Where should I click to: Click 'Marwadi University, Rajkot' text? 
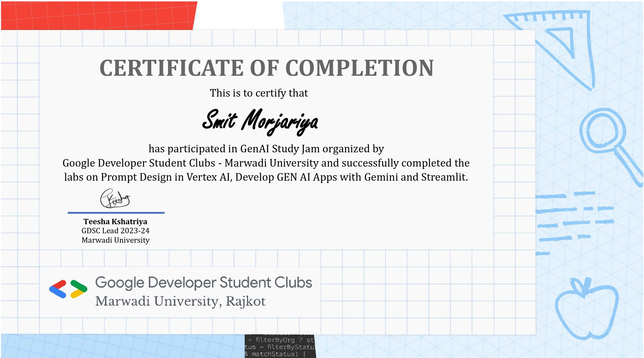(x=180, y=301)
